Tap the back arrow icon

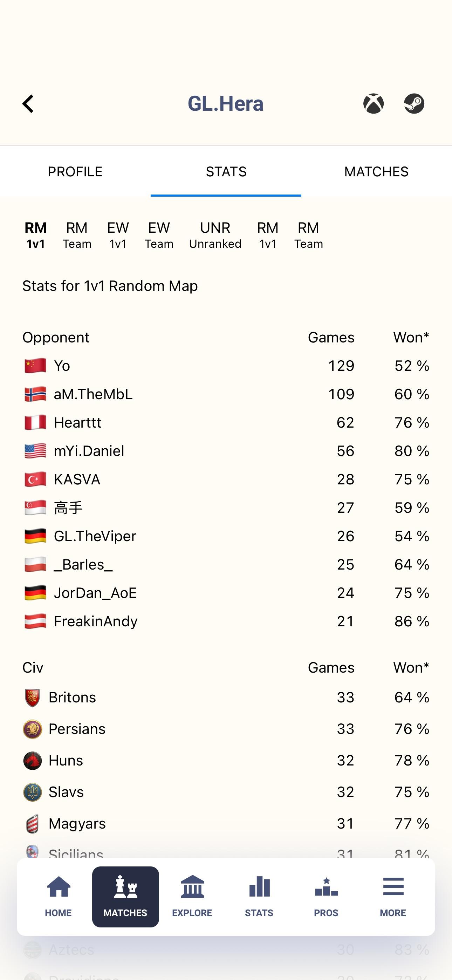pos(28,104)
